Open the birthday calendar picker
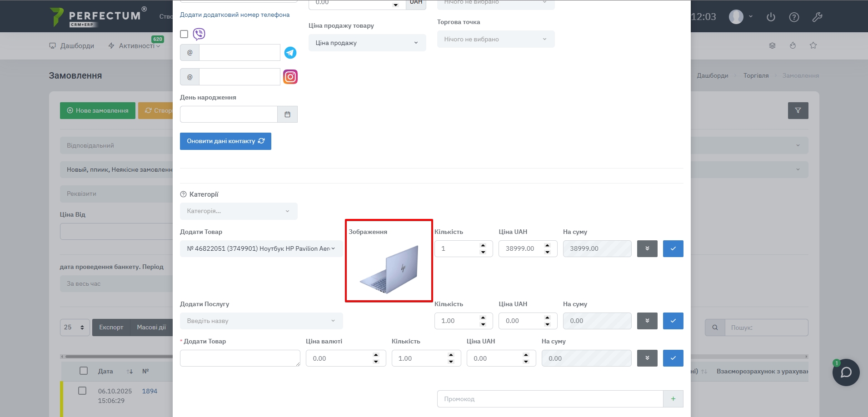Image resolution: width=868 pixels, height=417 pixels. pyautogui.click(x=287, y=114)
